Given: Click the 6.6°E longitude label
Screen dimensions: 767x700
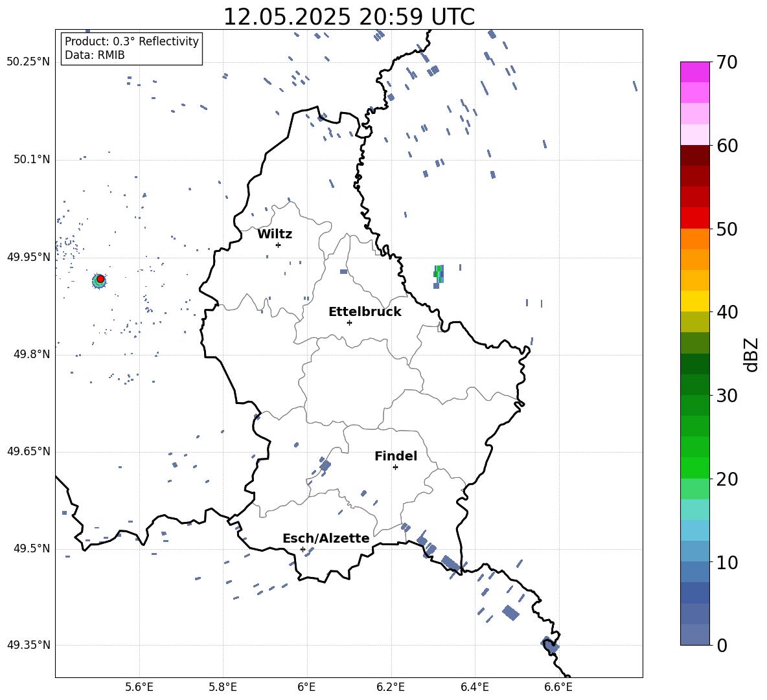Looking at the screenshot, I should tap(558, 687).
